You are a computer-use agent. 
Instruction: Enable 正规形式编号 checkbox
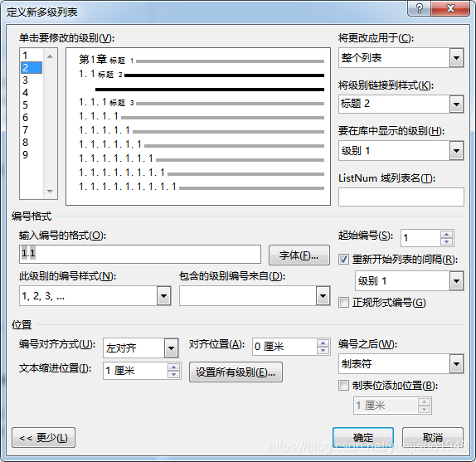(x=343, y=303)
